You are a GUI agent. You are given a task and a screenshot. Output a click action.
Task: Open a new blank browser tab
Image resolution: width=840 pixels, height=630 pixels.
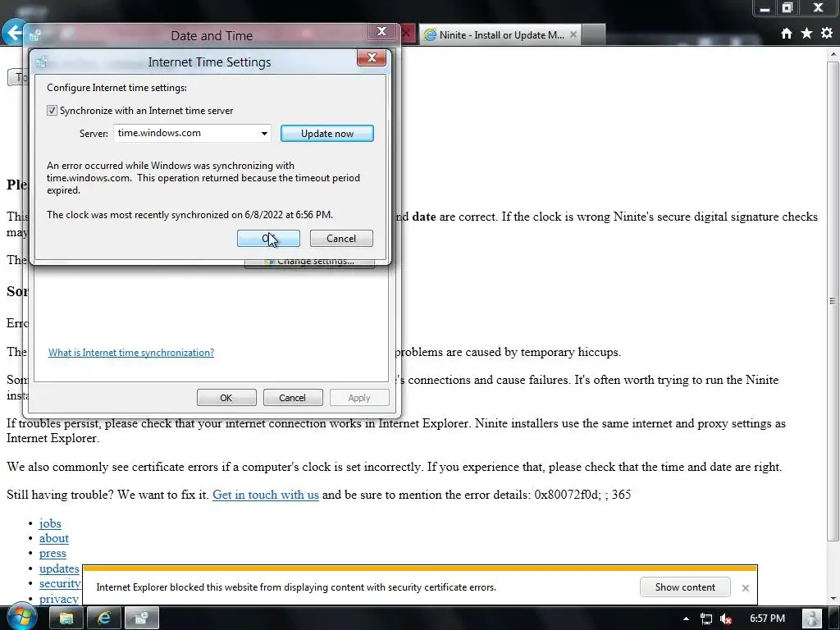tap(594, 34)
